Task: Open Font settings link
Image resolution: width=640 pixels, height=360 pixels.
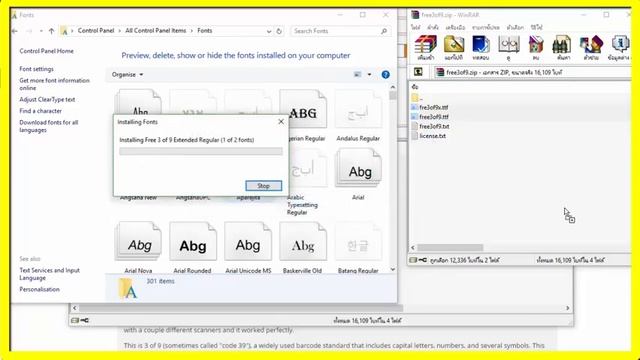Action: click(36, 69)
